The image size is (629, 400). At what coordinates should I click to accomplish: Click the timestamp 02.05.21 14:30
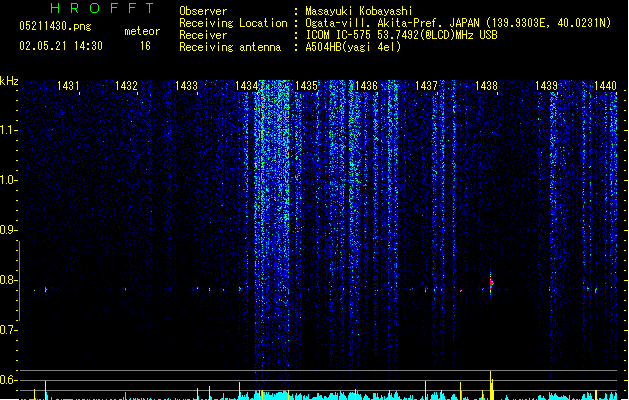tap(61, 46)
